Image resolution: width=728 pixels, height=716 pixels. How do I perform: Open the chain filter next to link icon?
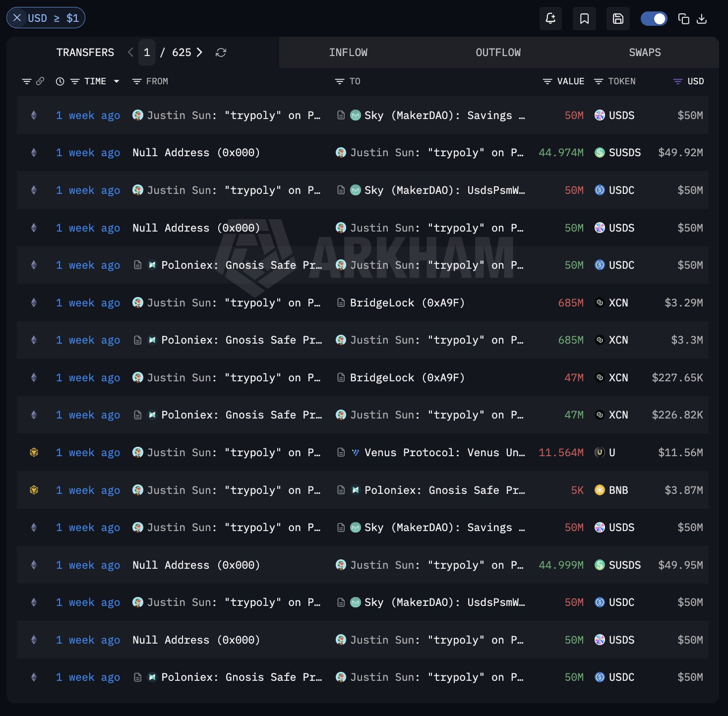point(27,81)
